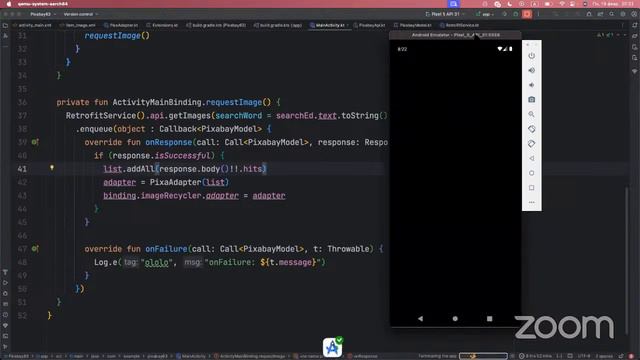The image size is (640, 360).
Task: Click the "ololo" log tag string
Action: pos(157,262)
